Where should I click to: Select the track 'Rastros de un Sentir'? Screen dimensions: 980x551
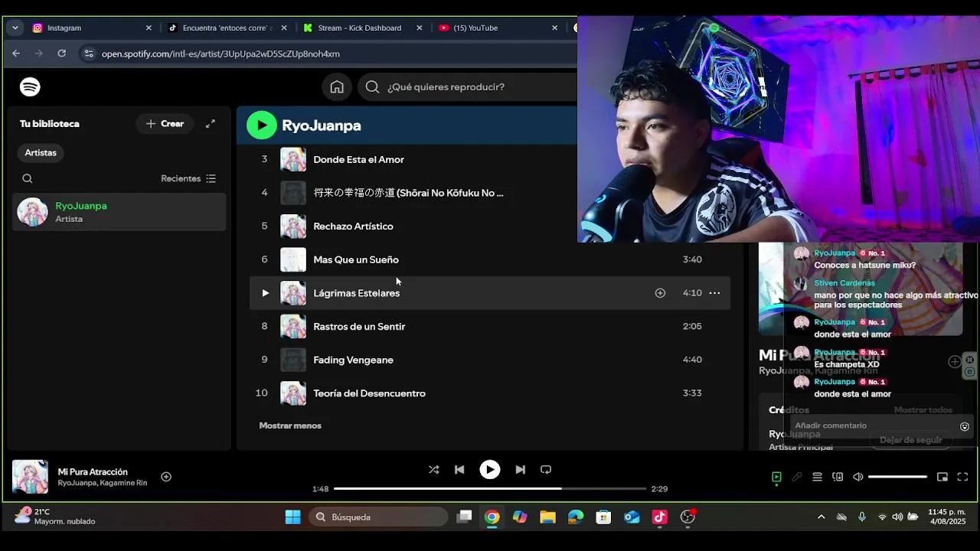tap(359, 326)
